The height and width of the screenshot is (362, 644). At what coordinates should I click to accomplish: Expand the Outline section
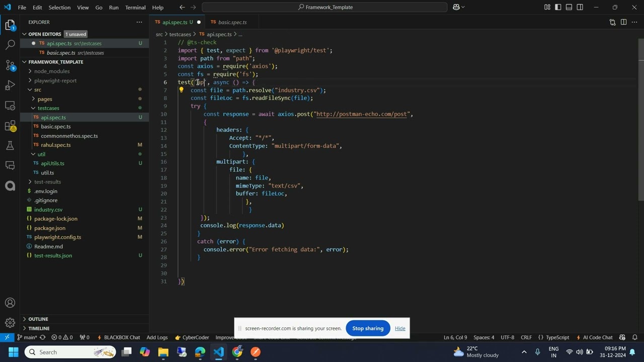coord(38,319)
